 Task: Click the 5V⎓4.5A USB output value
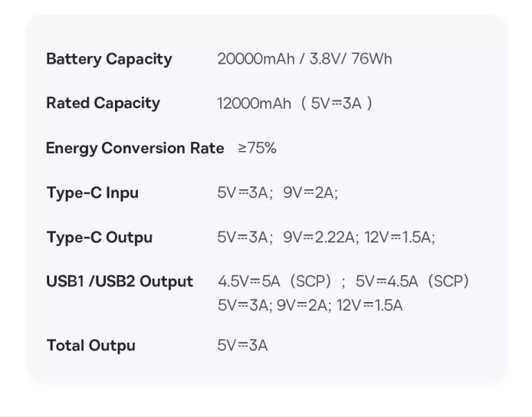[387, 282]
